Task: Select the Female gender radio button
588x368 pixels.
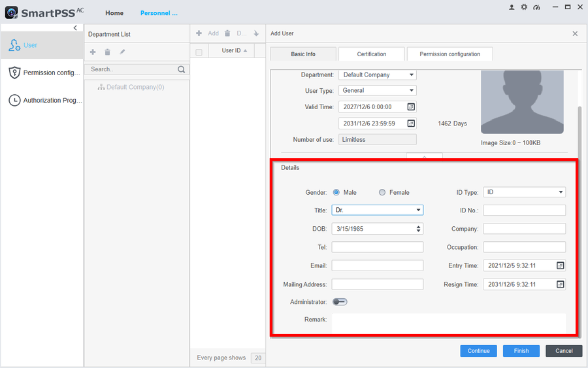Action: point(382,192)
